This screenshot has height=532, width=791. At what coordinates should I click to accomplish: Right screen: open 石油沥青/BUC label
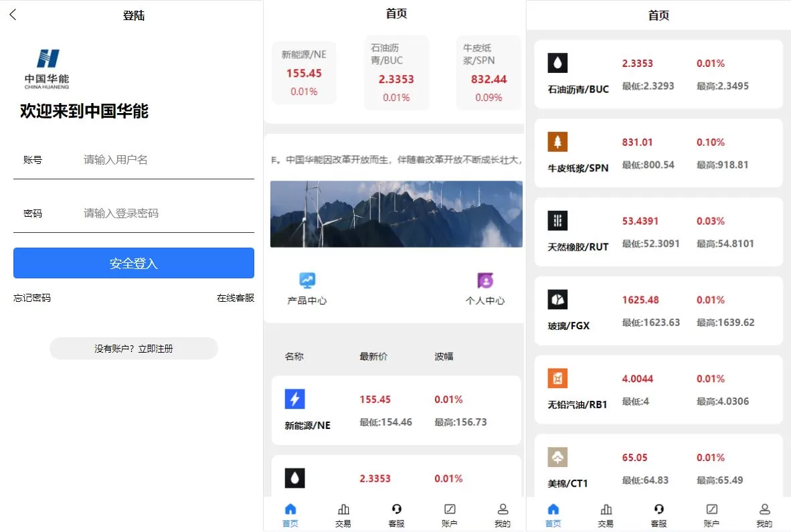[578, 89]
